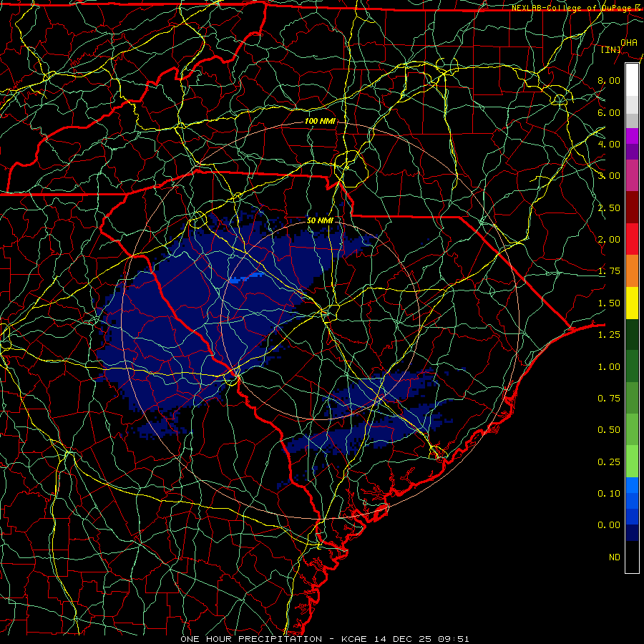Click the magenta legend color band
The image size is (644, 644).
(x=632, y=136)
